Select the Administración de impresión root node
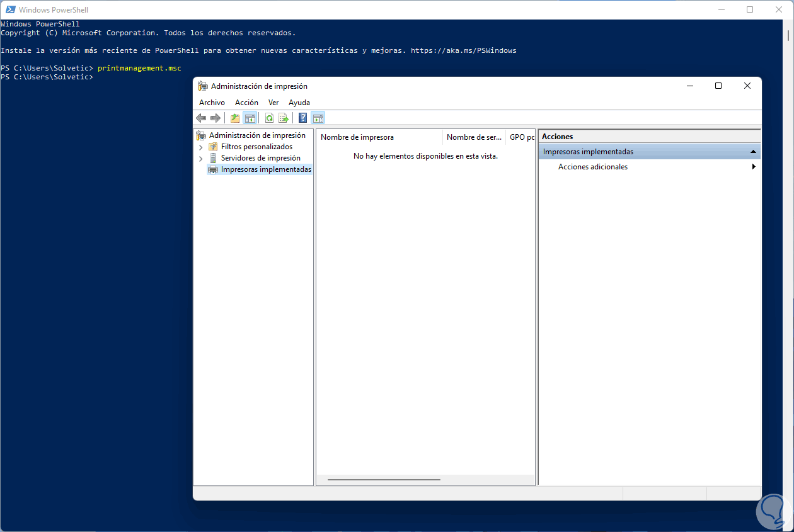This screenshot has height=532, width=794. (x=257, y=135)
